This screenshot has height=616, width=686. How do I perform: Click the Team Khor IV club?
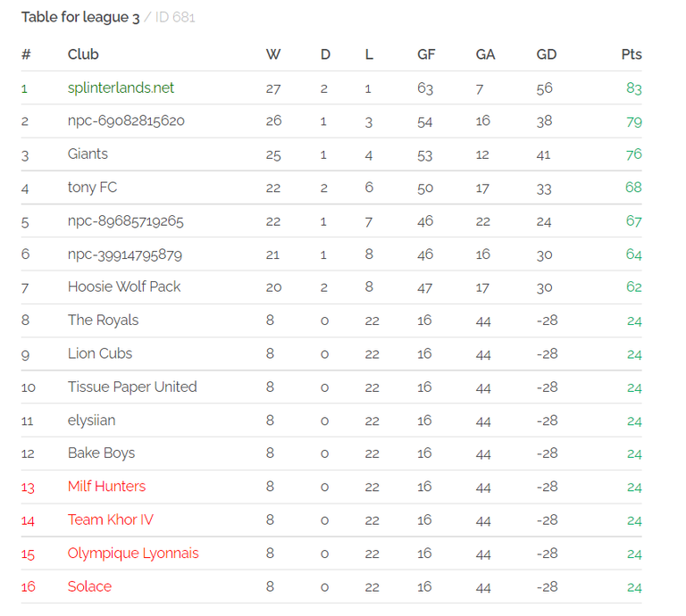(x=110, y=520)
